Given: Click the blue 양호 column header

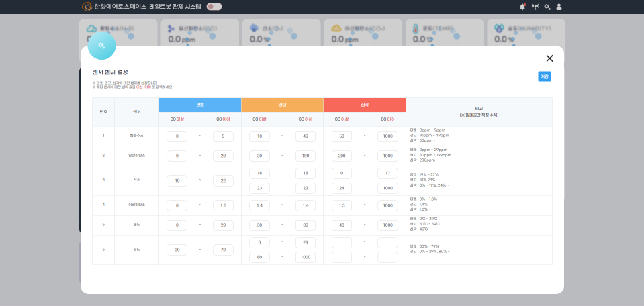Looking at the screenshot, I should pos(200,105).
